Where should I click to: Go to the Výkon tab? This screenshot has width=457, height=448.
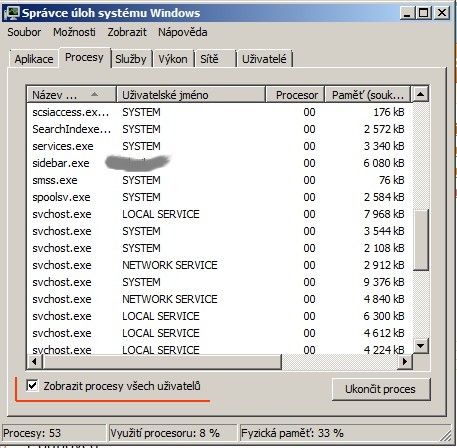click(173, 59)
